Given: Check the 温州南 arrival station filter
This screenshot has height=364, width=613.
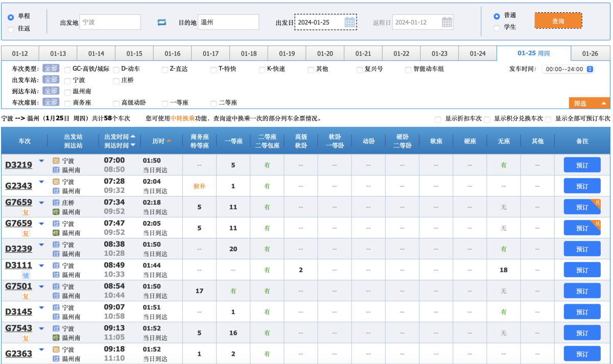Looking at the screenshot, I should 67,92.
